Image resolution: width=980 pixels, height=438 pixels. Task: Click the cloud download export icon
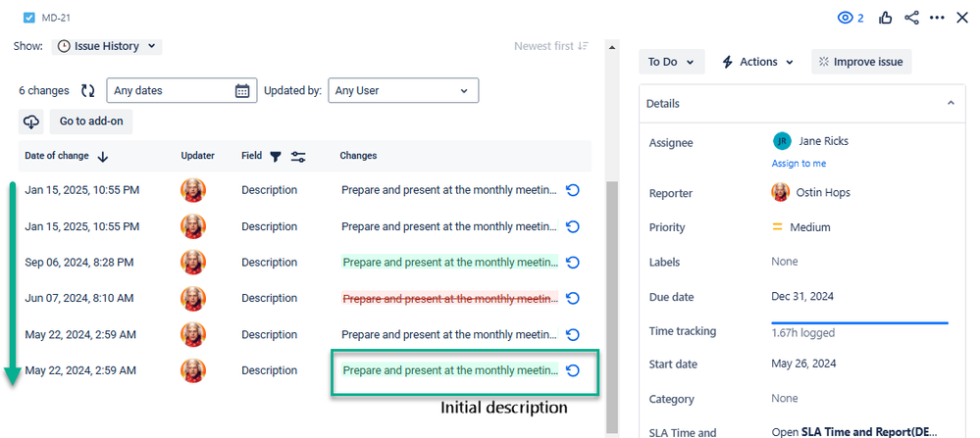(x=30, y=122)
